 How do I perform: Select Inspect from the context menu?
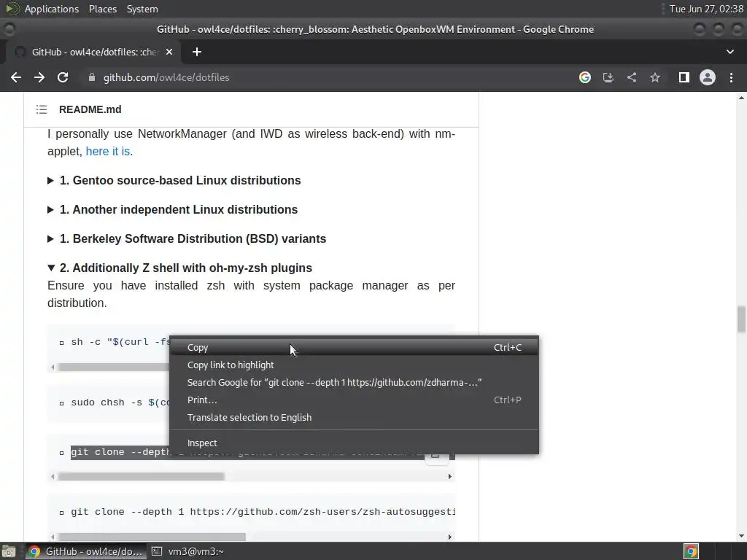(x=354, y=443)
